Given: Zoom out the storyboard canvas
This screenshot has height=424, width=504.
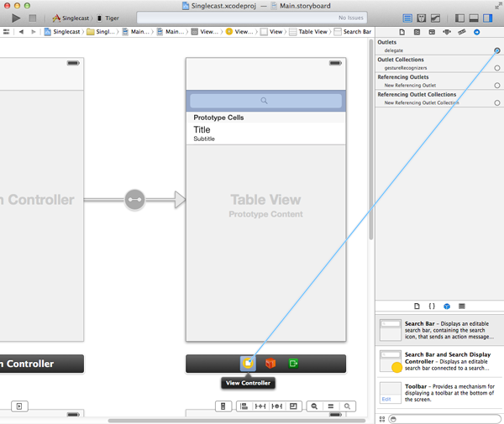Looking at the screenshot, I should (314, 406).
